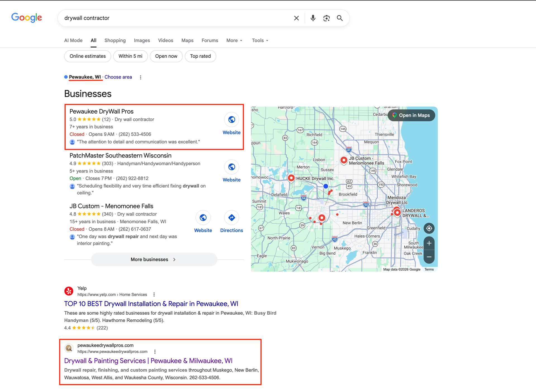Viewport: 536px width, 392px height.
Task: Submit search with magnifier icon
Action: tap(340, 18)
